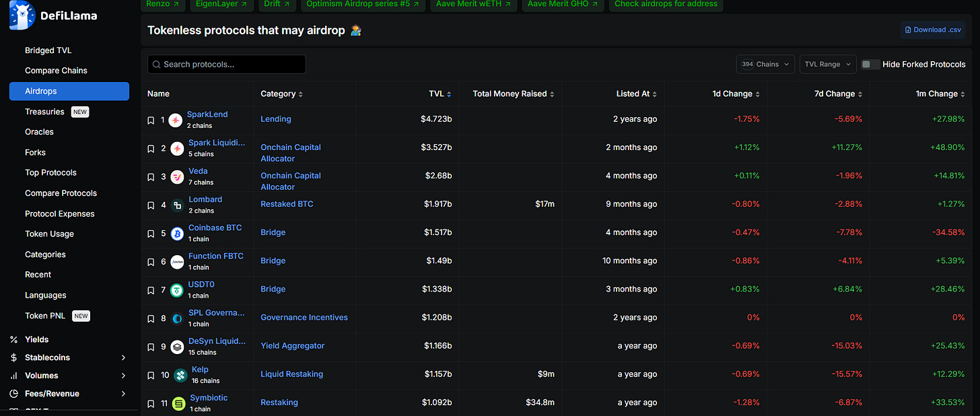
Task: Open the Restaked BTC category link
Action: click(287, 204)
